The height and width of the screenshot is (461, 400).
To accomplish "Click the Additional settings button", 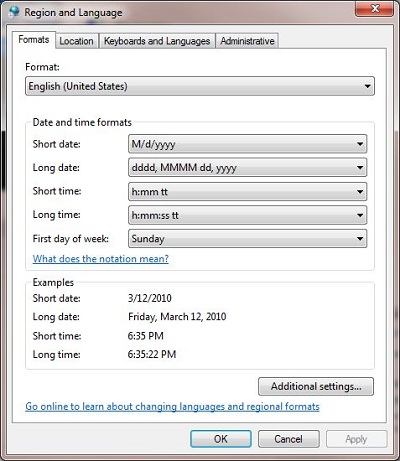I will [x=316, y=387].
